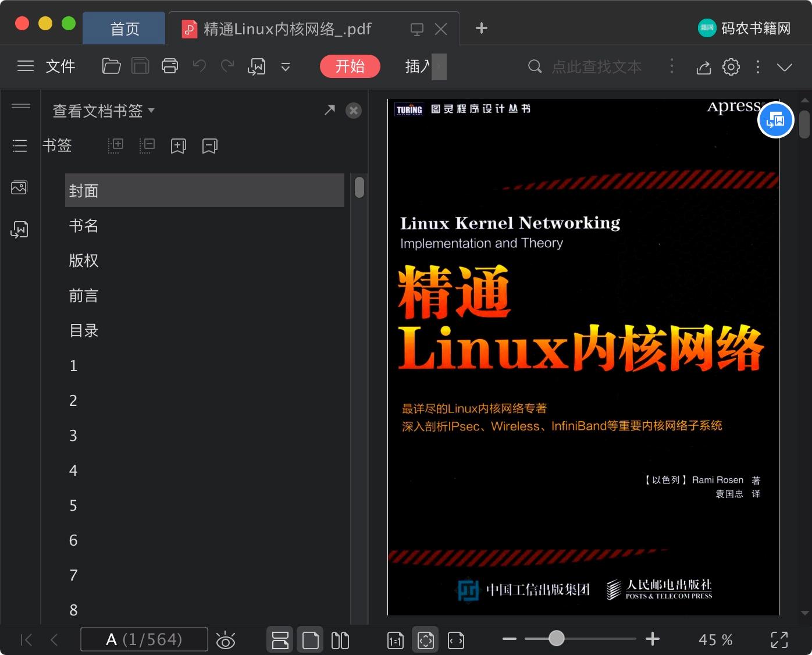Zoom out with minus button
The image size is (812, 655).
pos(510,639)
